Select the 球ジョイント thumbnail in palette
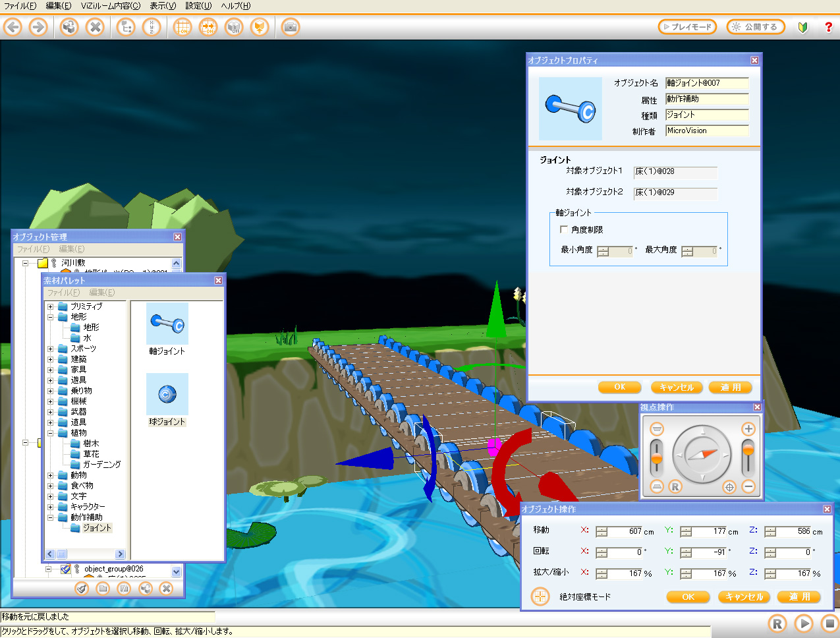 coord(167,394)
